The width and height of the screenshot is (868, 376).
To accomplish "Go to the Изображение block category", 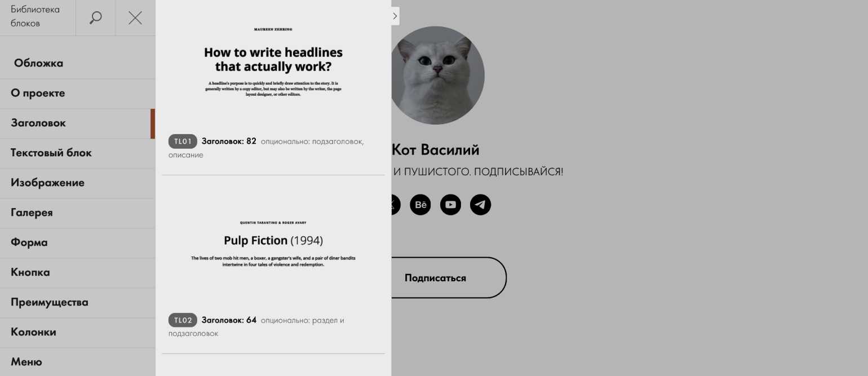I will coord(47,183).
